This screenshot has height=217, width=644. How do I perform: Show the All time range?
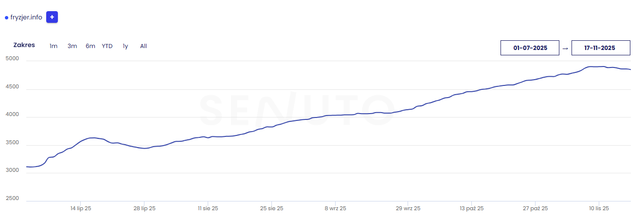click(x=143, y=46)
